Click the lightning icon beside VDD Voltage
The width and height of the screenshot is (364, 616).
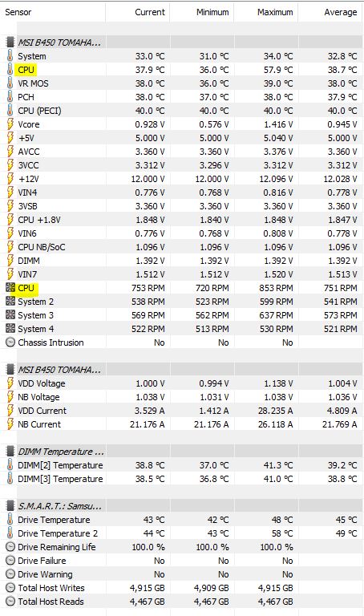click(10, 383)
